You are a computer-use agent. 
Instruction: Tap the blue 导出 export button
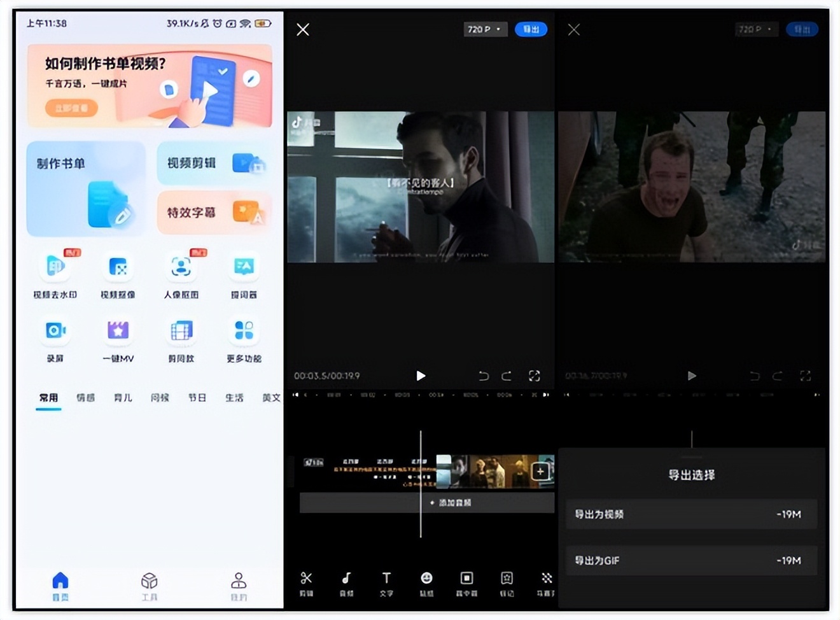531,29
